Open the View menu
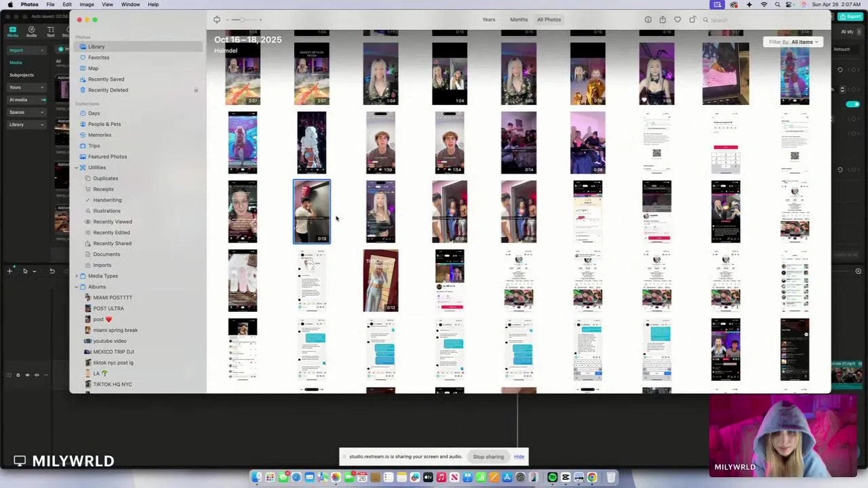This screenshot has width=868, height=488. (107, 5)
